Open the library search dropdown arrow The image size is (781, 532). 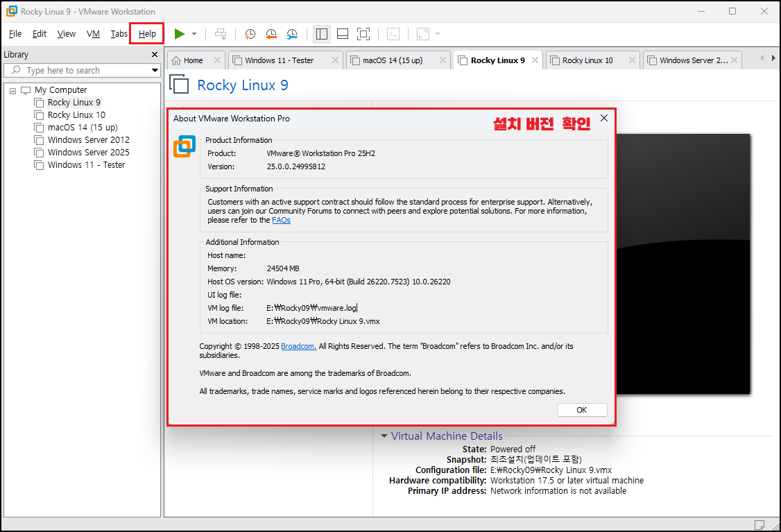click(155, 70)
